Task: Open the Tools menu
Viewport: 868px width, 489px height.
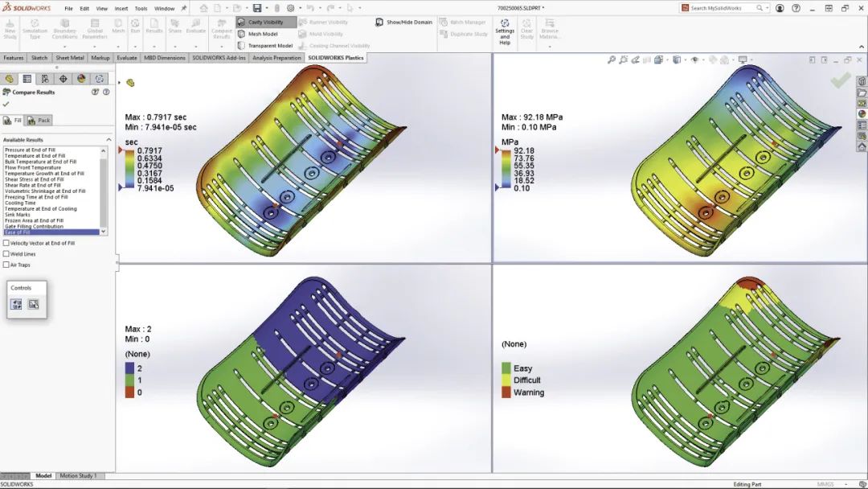Action: click(x=141, y=9)
